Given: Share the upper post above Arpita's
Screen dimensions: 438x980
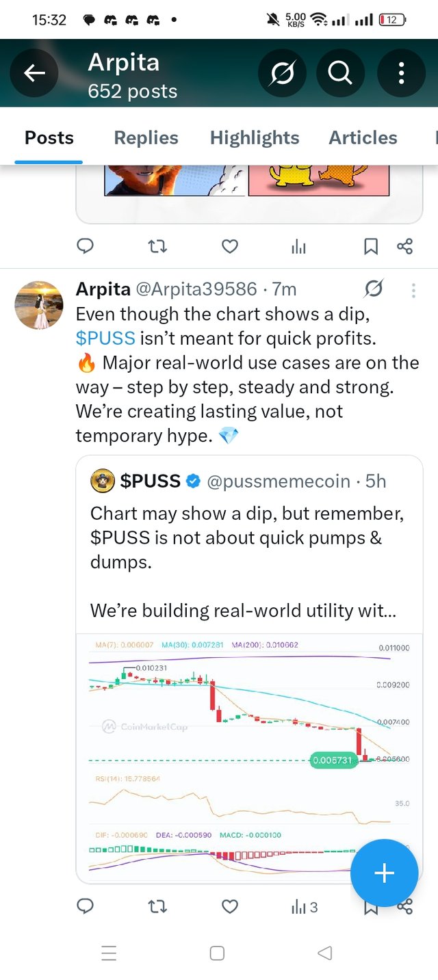Looking at the screenshot, I should tap(405, 246).
